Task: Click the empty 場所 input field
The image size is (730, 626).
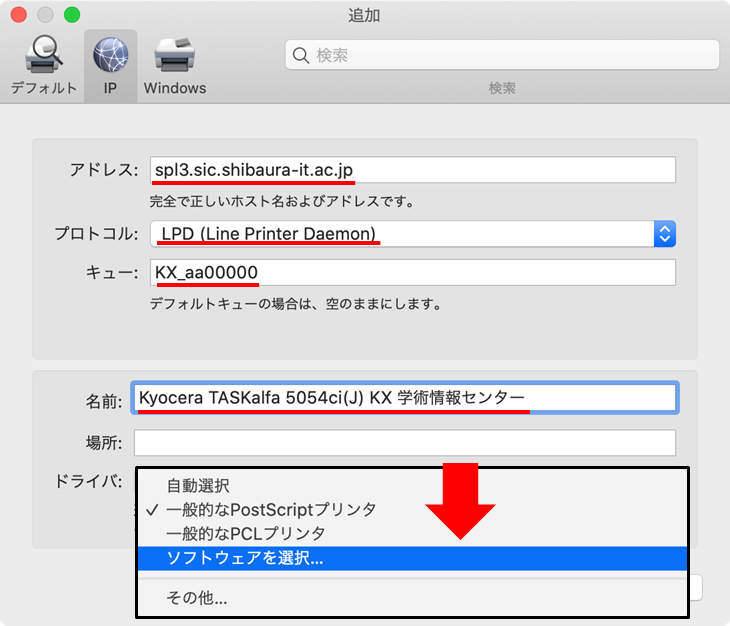Action: point(405,443)
